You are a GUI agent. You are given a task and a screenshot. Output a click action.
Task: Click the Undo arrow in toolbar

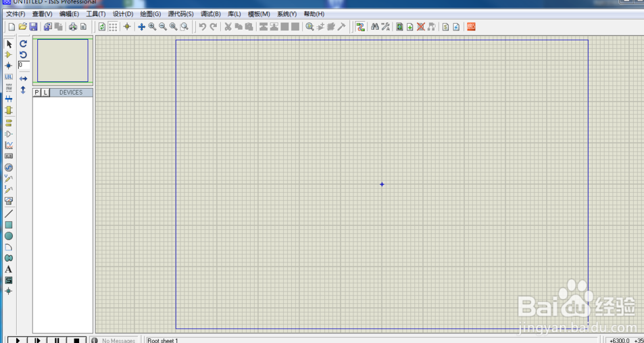202,27
